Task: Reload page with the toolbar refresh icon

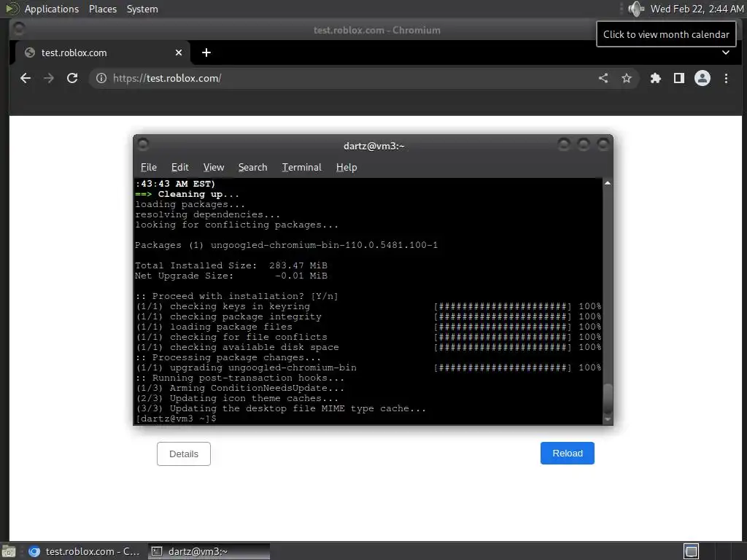Action: (x=72, y=78)
